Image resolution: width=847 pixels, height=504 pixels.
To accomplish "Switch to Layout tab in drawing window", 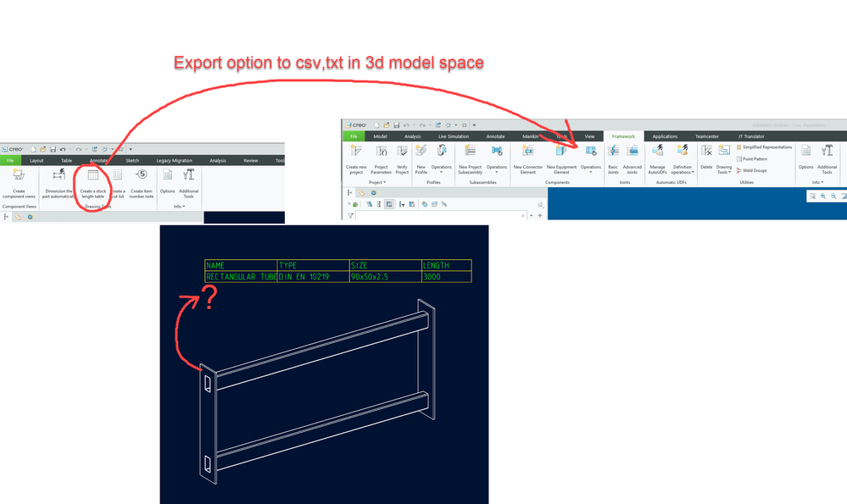I will coord(36,161).
